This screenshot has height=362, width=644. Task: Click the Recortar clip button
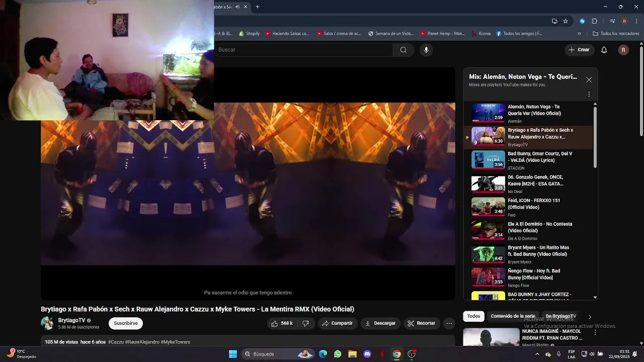click(x=421, y=323)
